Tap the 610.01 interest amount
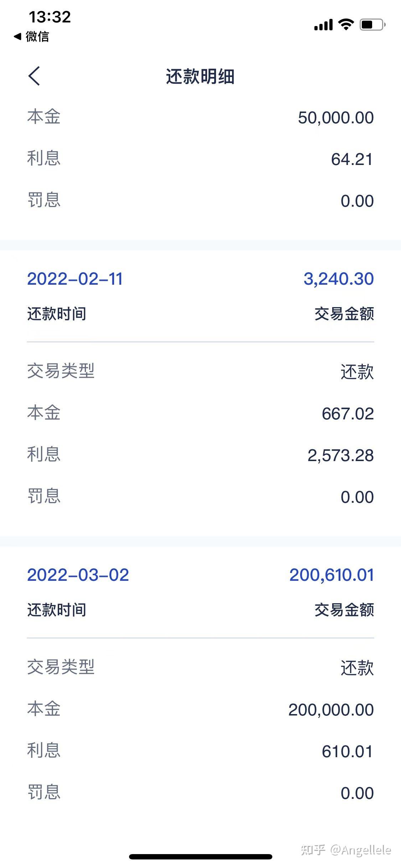The height and width of the screenshot is (868, 401). (348, 751)
